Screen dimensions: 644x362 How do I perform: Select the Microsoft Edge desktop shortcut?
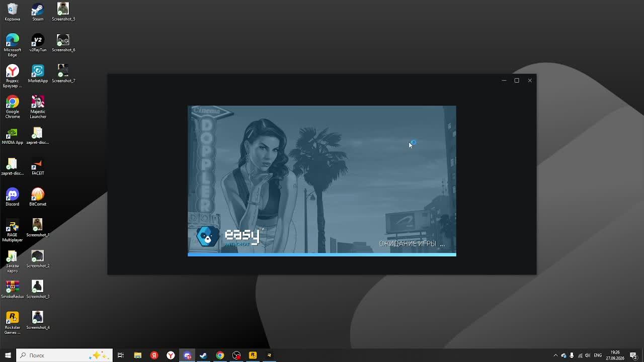pyautogui.click(x=13, y=45)
